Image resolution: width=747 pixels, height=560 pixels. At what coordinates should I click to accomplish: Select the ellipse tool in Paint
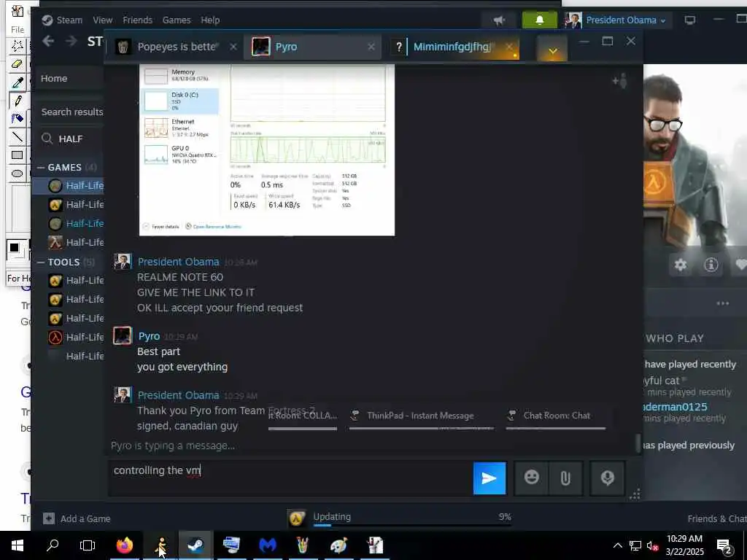[18, 174]
